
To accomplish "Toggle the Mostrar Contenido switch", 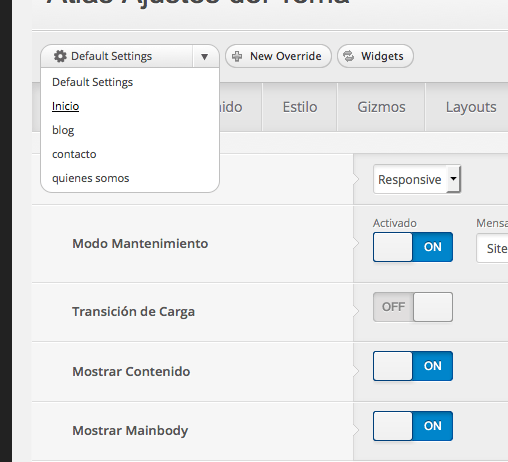I will click(x=413, y=366).
